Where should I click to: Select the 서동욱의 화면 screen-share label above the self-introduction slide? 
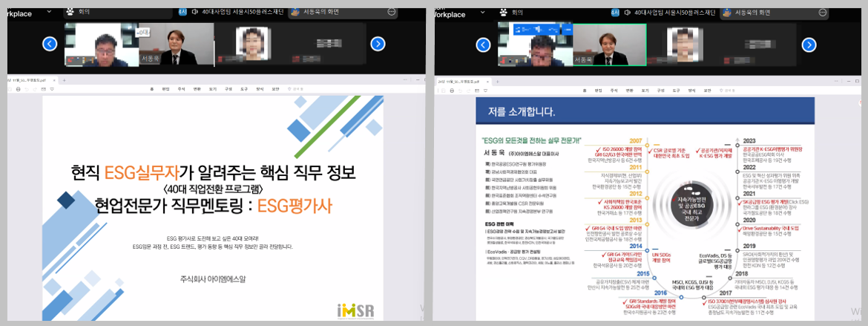pyautogui.click(x=751, y=12)
